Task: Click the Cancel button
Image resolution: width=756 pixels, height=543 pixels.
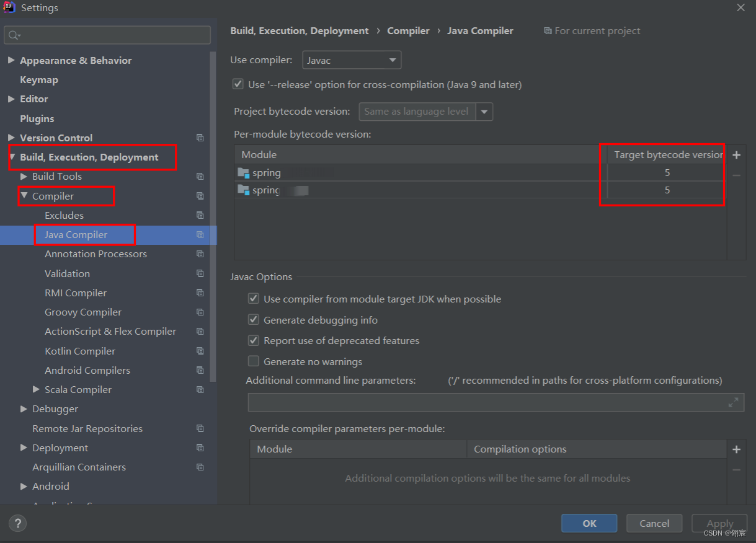Action: tap(654, 523)
